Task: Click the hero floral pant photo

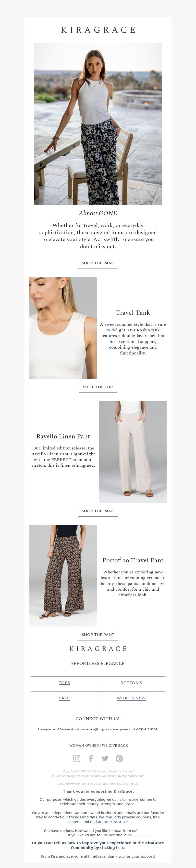Action: [x=98, y=124]
